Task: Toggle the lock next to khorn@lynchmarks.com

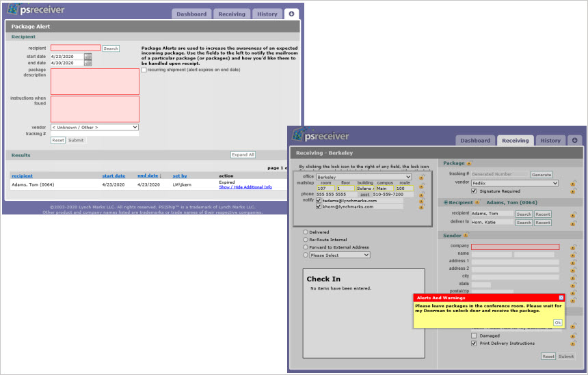Action: coord(421,207)
